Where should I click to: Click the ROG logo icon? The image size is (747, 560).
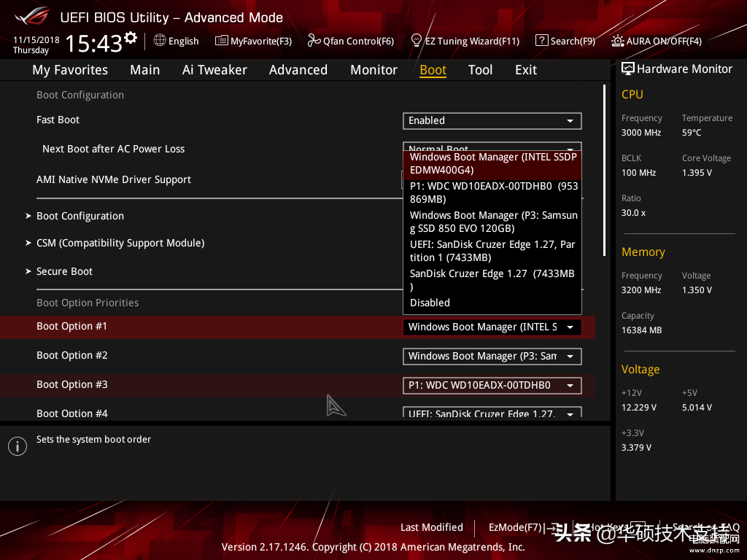(32, 16)
